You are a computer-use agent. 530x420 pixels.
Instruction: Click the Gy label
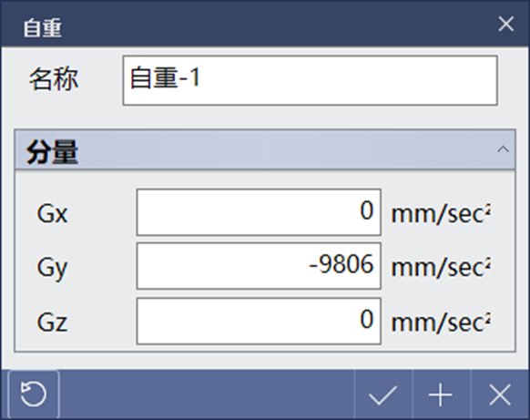click(x=53, y=269)
